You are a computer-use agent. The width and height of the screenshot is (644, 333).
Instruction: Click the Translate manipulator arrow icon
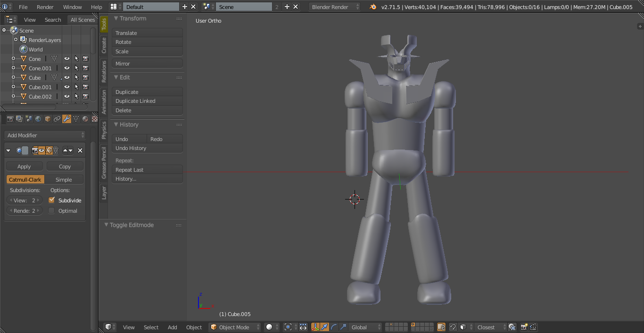(324, 327)
